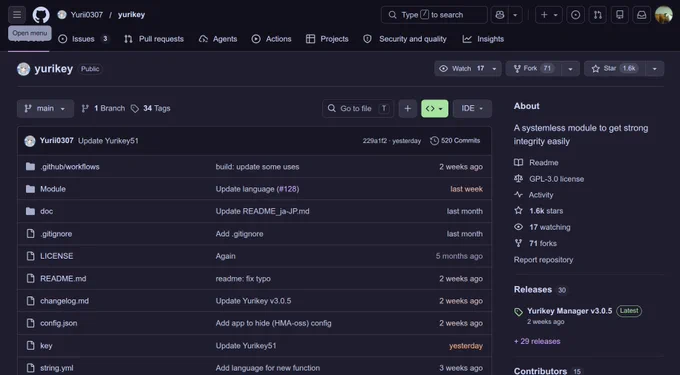The height and width of the screenshot is (375, 680).
Task: Open your issues icon in header
Action: (x=575, y=15)
